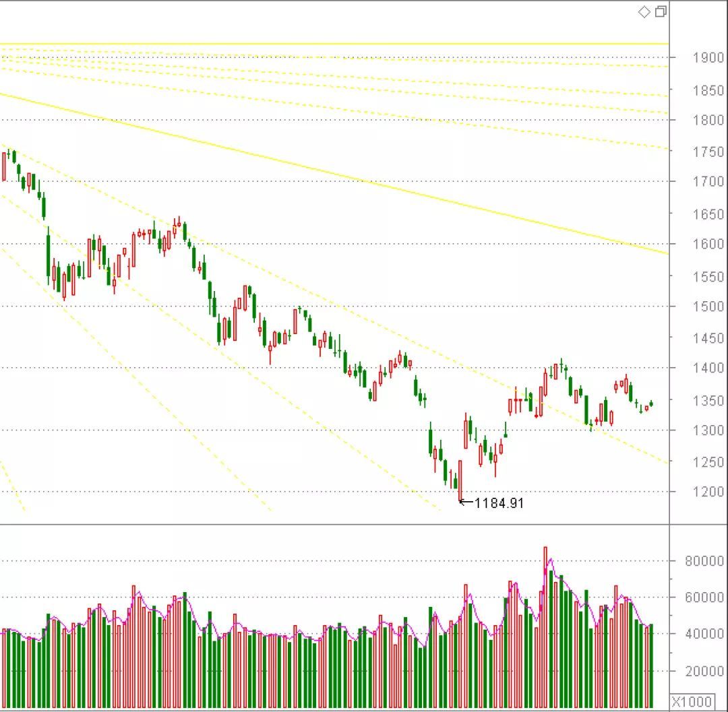728x712 pixels.
Task: Click the 1450 price axis label
Action: pyautogui.click(x=708, y=339)
